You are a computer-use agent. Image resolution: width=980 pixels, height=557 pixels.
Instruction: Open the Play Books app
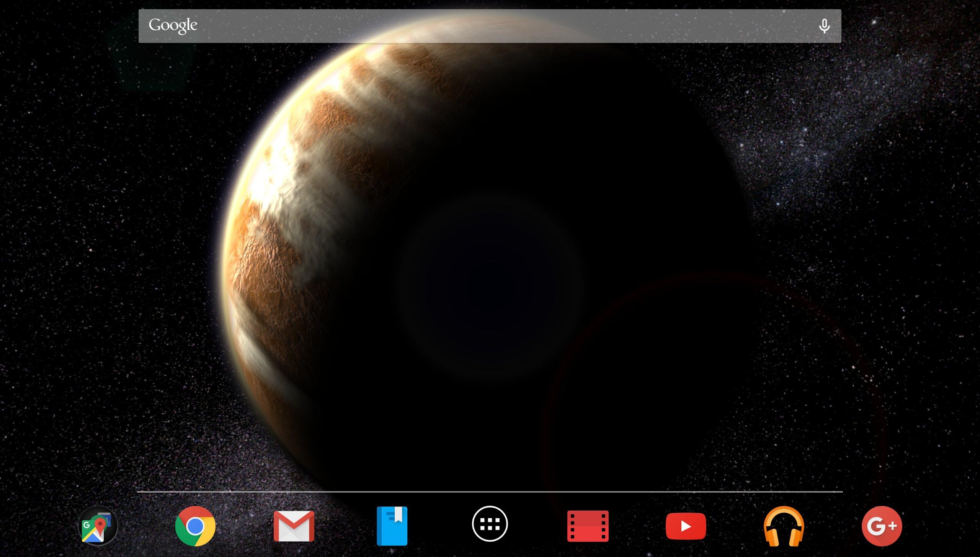point(392,526)
